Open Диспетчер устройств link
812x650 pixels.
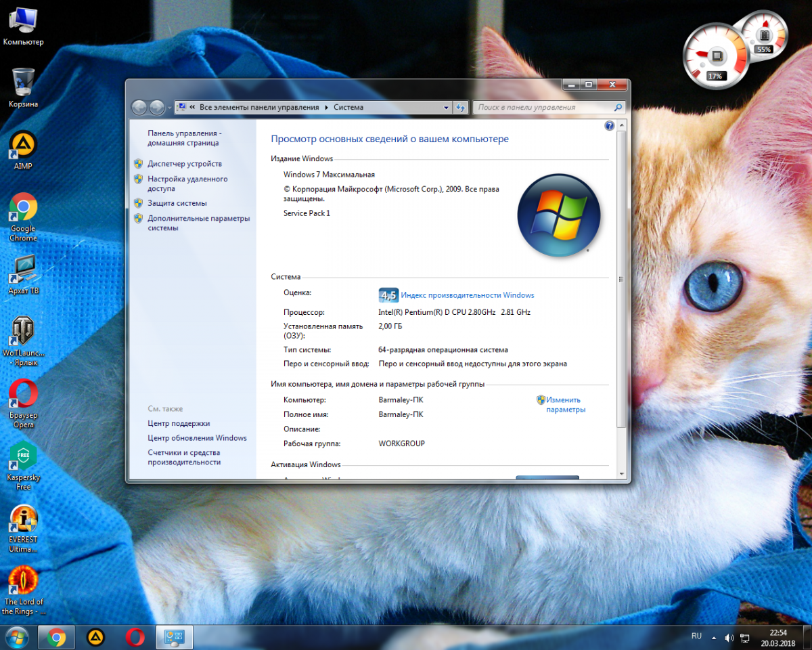[185, 164]
